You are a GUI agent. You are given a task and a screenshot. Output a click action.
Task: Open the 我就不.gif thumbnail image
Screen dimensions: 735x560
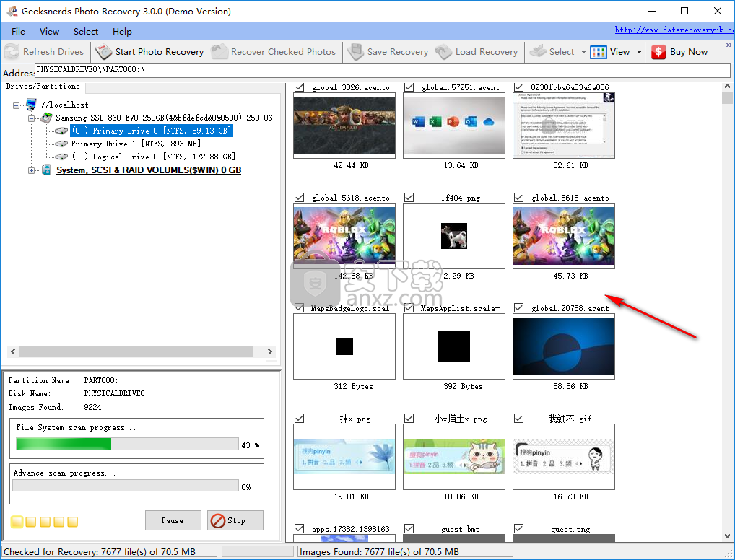(x=564, y=457)
